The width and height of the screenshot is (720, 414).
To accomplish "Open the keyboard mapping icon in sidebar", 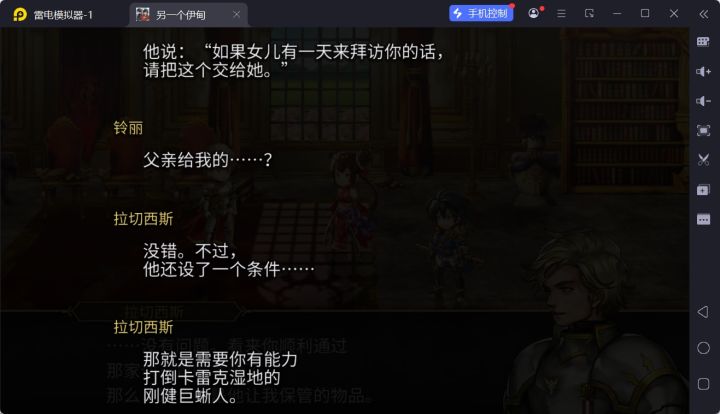I will click(x=703, y=42).
